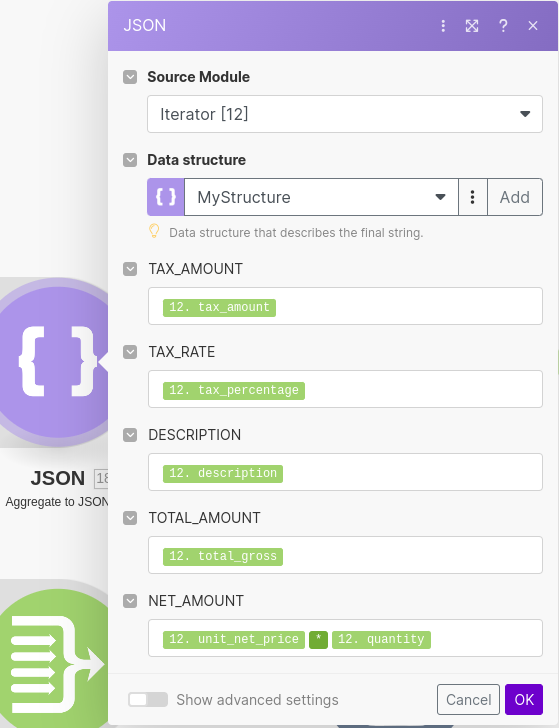Collapse the NET_AMOUNT field toggle
This screenshot has height=728, width=559.
pyautogui.click(x=130, y=601)
